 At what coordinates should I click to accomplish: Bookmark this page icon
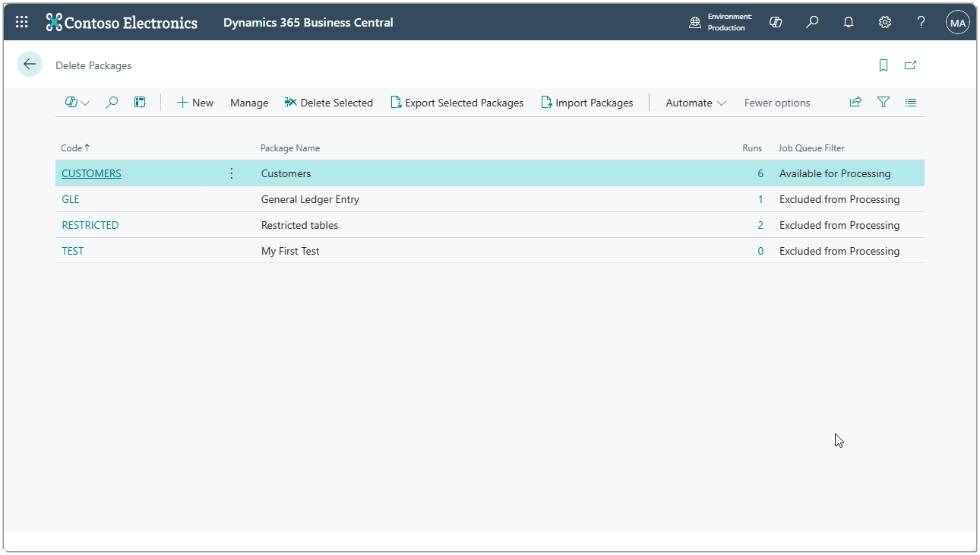[x=883, y=65]
